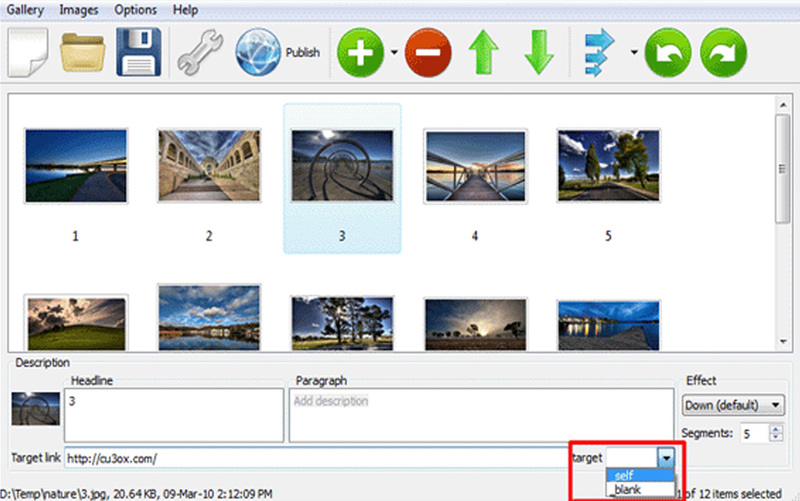
Task: Open the Options menu
Action: (x=135, y=10)
